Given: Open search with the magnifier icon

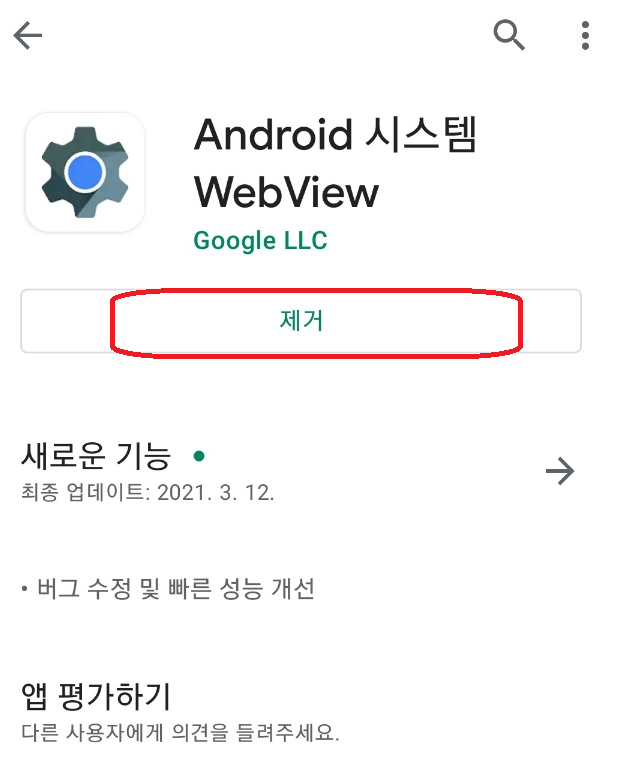Looking at the screenshot, I should (509, 35).
